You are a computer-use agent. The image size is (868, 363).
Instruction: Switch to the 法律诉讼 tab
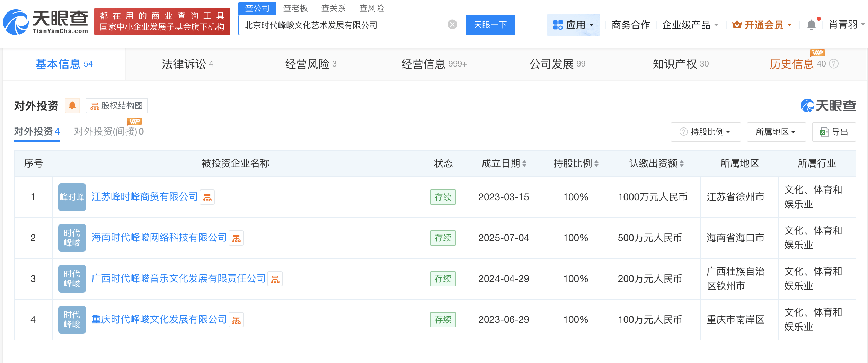coord(187,64)
